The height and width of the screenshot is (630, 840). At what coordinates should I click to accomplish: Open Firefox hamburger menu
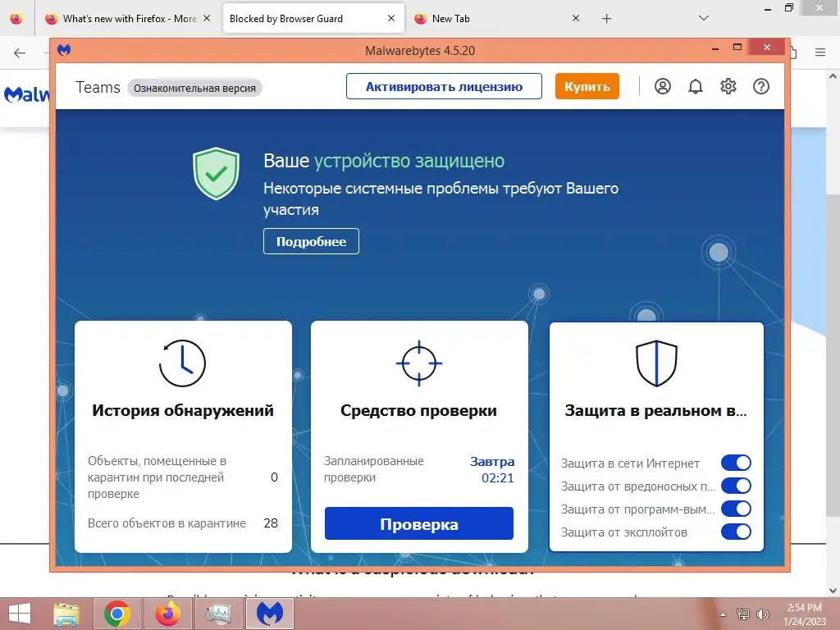820,52
